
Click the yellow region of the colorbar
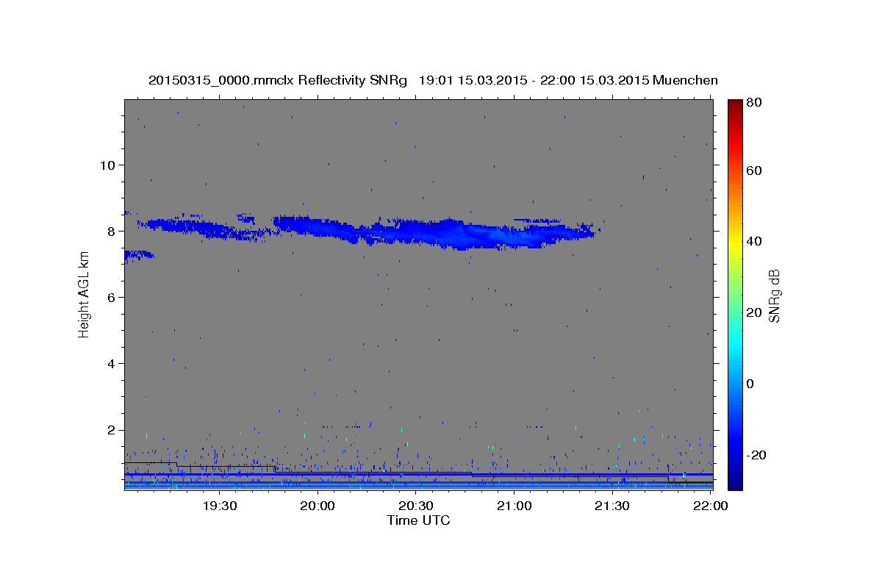tap(735, 243)
